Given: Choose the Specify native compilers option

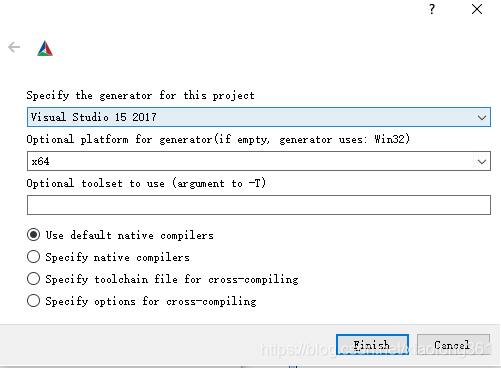Looking at the screenshot, I should click(33, 257).
